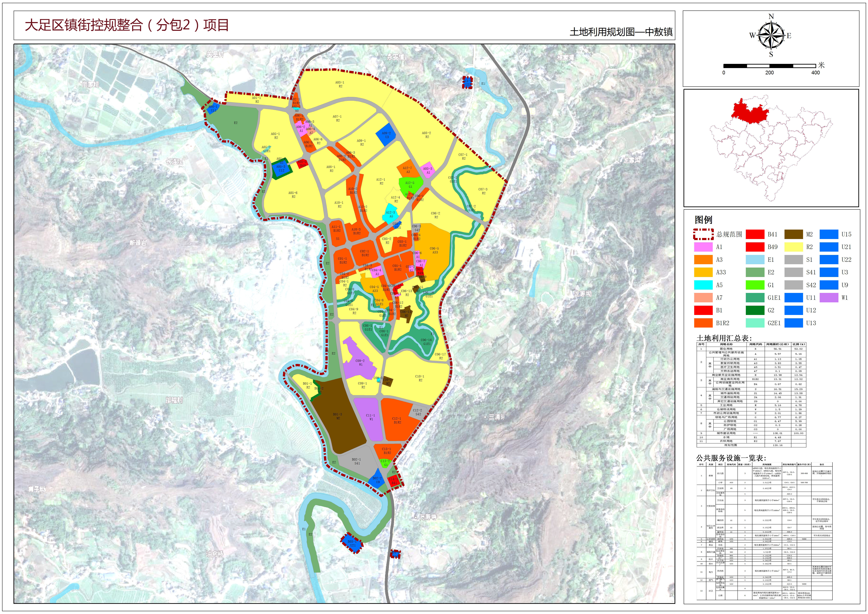Click the scale bar under the compass

coord(769,66)
